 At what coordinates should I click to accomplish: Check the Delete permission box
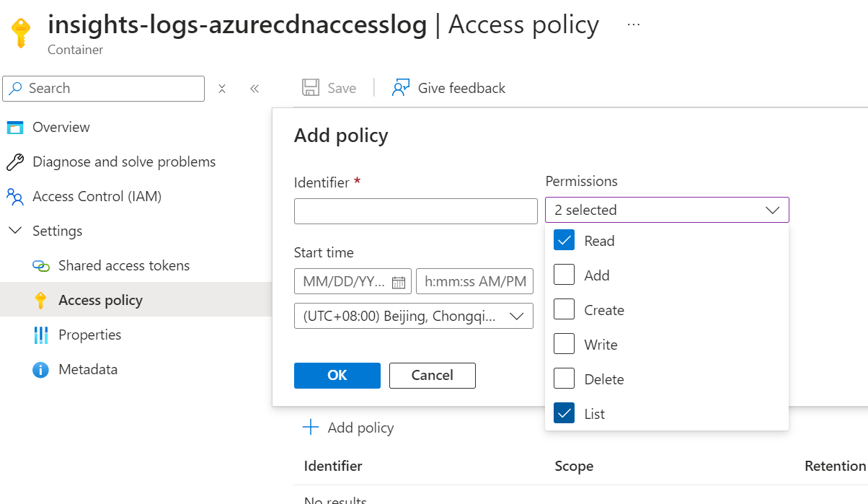[564, 379]
